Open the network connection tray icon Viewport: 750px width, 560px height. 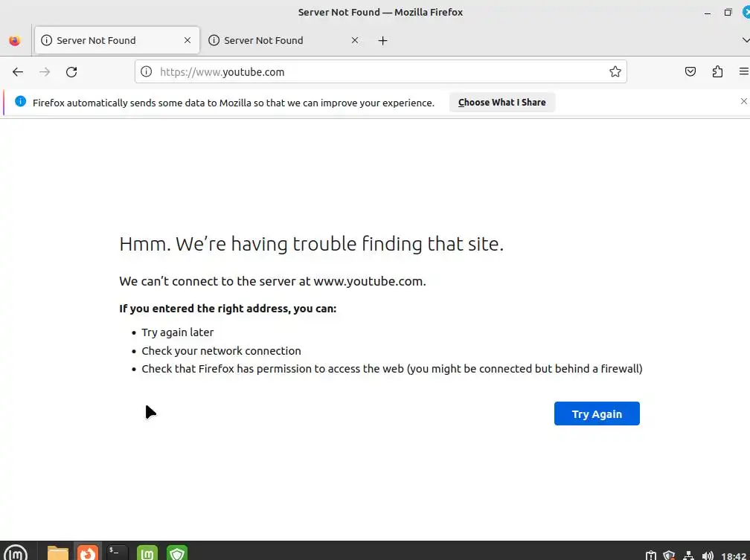click(688, 556)
